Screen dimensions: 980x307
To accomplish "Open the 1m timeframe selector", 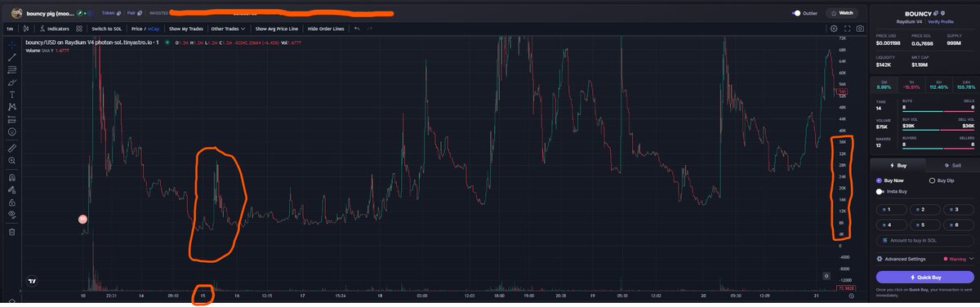I will click(11, 29).
